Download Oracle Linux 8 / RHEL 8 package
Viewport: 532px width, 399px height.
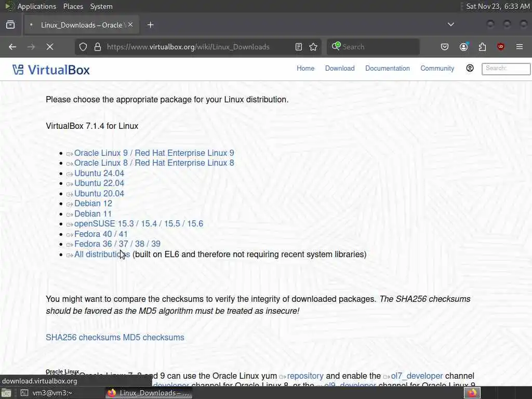coord(154,163)
